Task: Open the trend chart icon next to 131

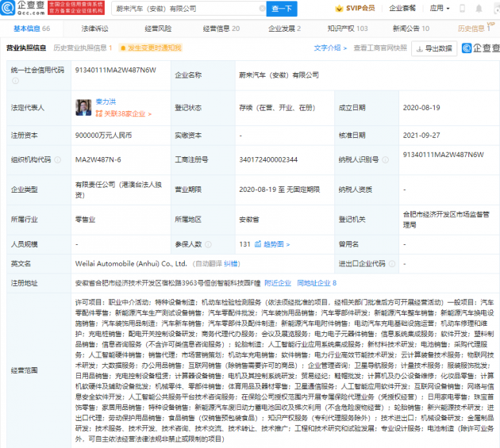Action: pyautogui.click(x=258, y=244)
